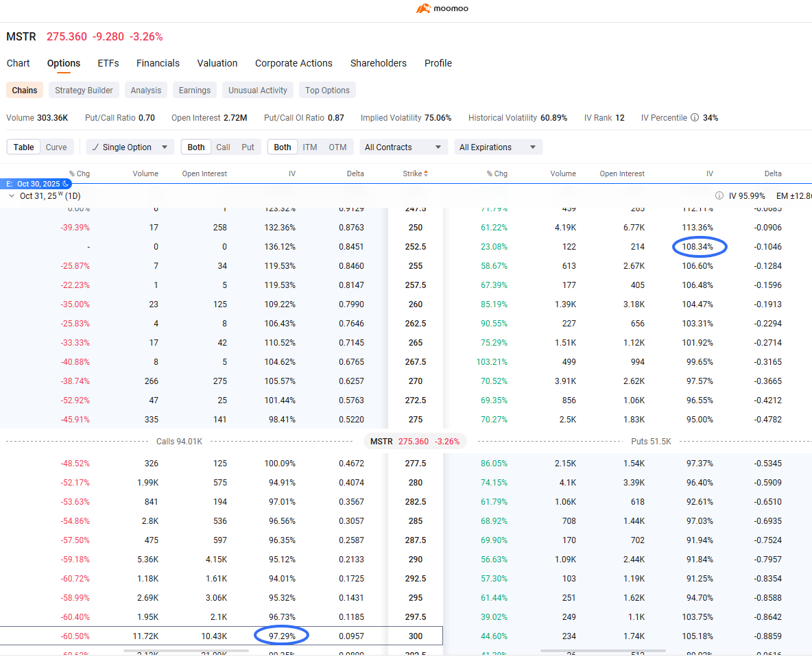Filter to ITM options
The width and height of the screenshot is (812, 659).
[x=310, y=147]
